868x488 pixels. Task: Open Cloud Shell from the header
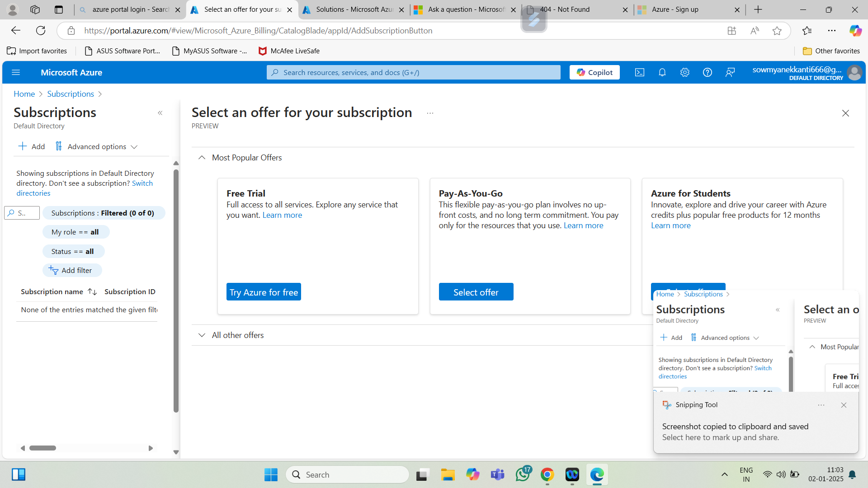640,72
